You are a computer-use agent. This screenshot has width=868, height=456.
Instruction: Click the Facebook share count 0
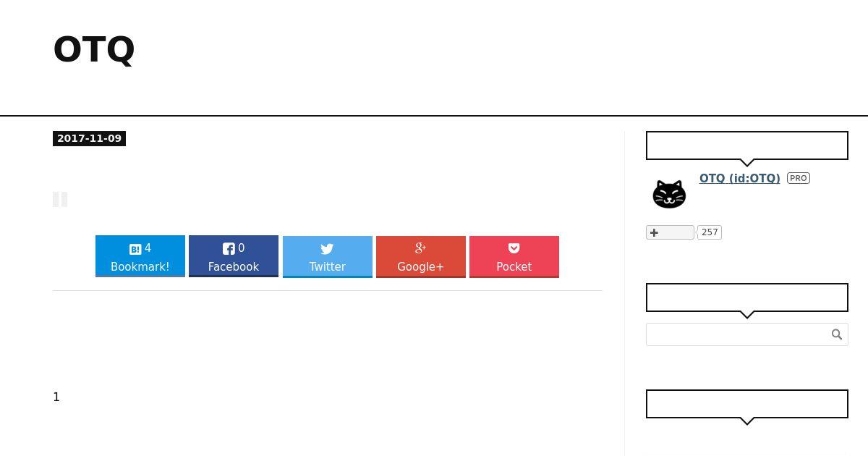tap(242, 248)
